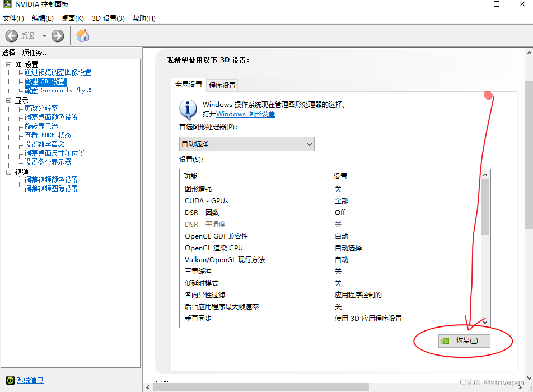Select 管理 3D 设置 in task tree

tap(45, 82)
